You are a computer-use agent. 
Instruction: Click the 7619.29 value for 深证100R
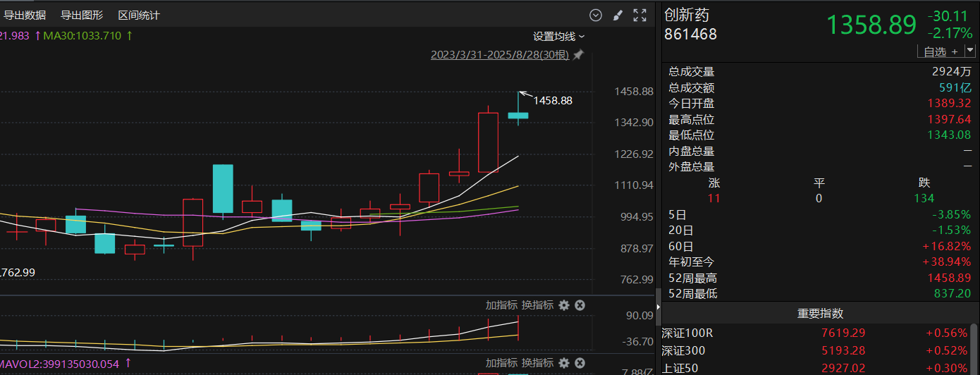point(843,333)
